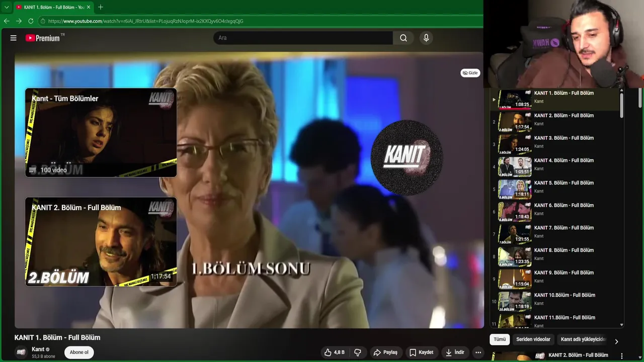The height and width of the screenshot is (362, 644).
Task: Open more actions three-dot menu
Action: [x=478, y=352]
